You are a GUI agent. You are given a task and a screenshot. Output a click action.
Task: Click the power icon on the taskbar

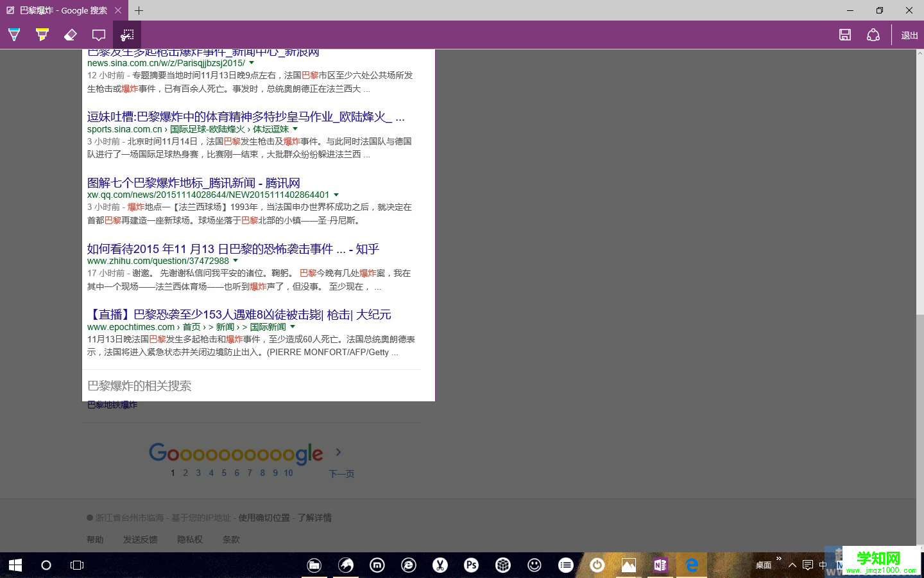pyautogui.click(x=597, y=565)
